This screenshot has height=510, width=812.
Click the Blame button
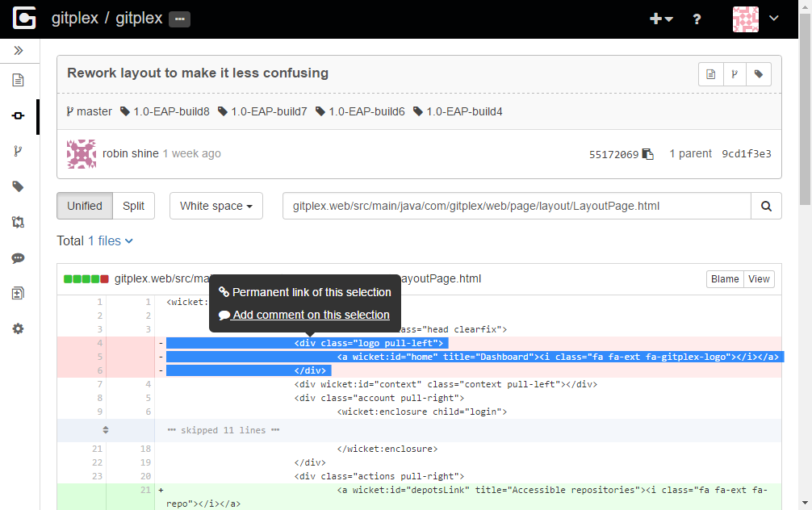725,279
